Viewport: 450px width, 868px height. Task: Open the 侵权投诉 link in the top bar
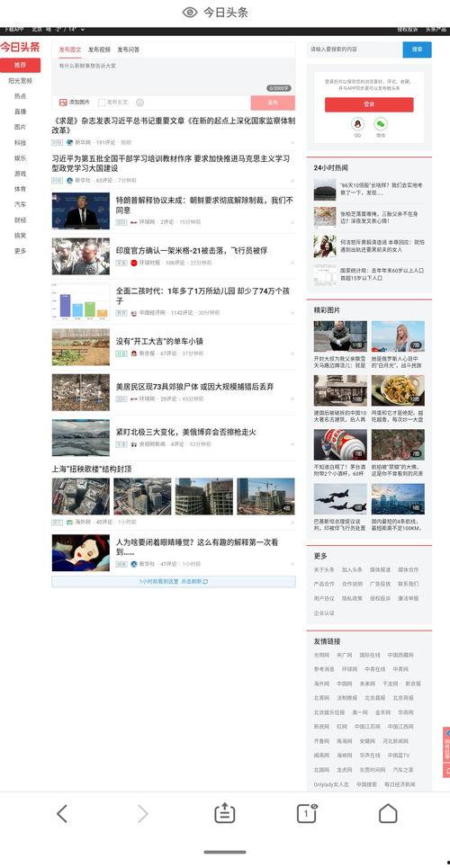tap(408, 30)
